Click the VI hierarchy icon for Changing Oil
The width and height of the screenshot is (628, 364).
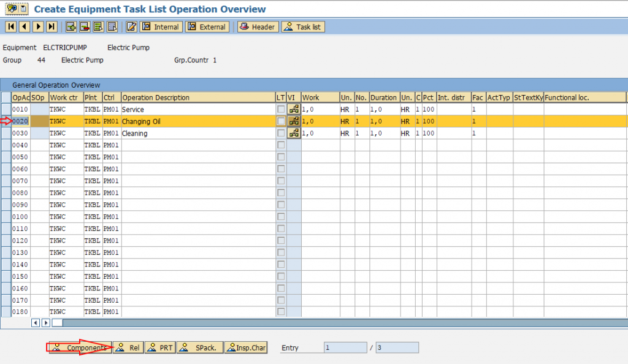[x=293, y=121]
